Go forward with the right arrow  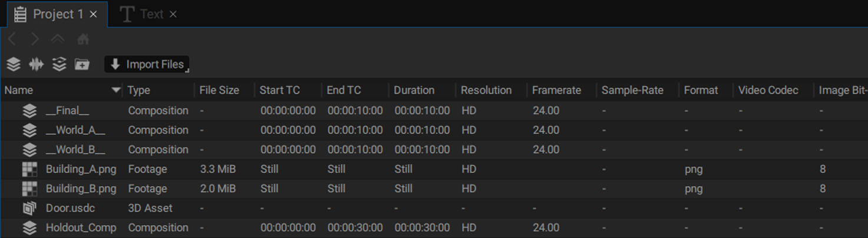35,39
